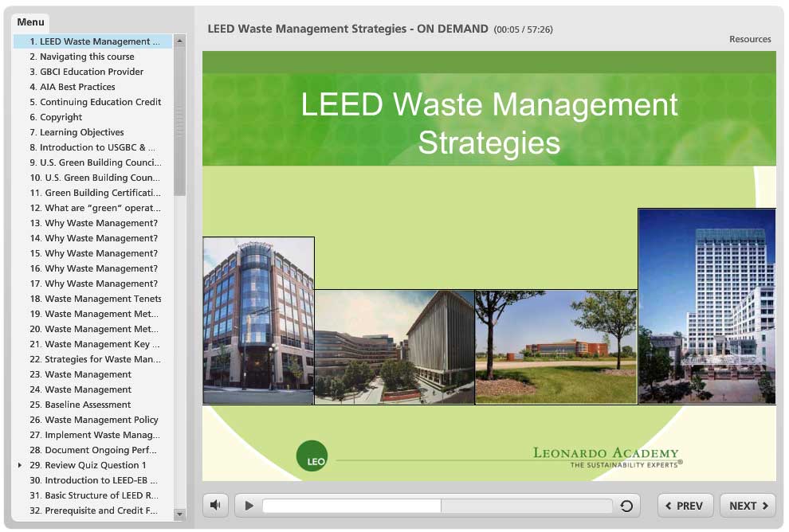
Task: Click the brick office building photo
Action: coord(259,320)
